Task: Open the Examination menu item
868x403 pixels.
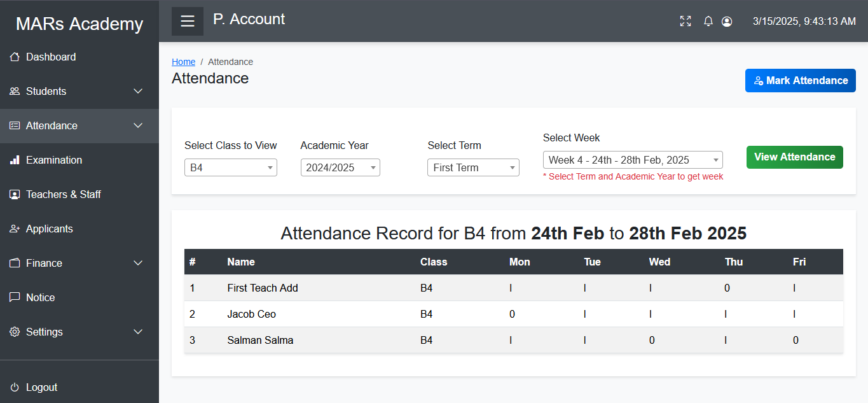Action: click(79, 160)
